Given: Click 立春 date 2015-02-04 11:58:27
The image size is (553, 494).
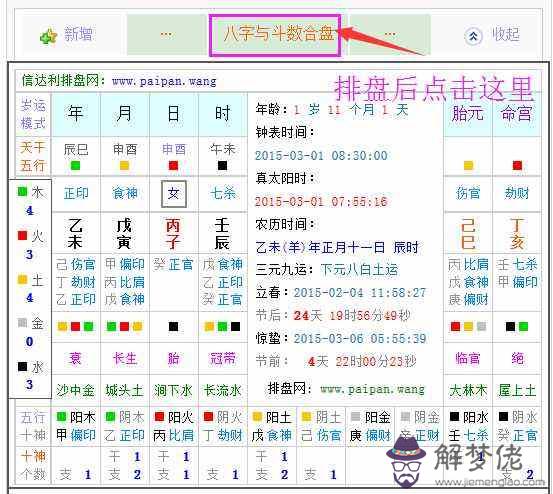Looking at the screenshot, I should [360, 292].
